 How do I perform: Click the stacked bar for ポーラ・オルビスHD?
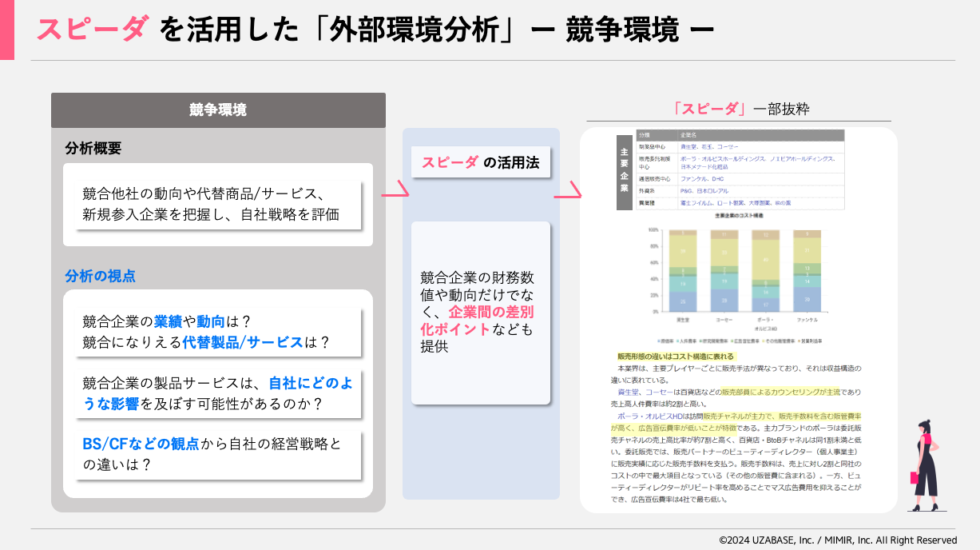coord(766,270)
